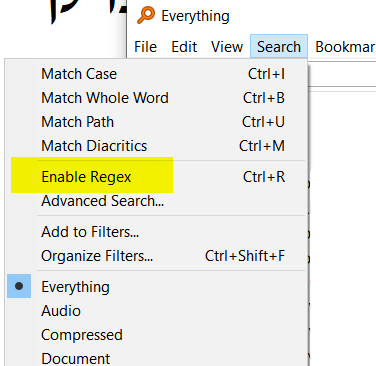Toggle the Match Case option

click(x=156, y=74)
